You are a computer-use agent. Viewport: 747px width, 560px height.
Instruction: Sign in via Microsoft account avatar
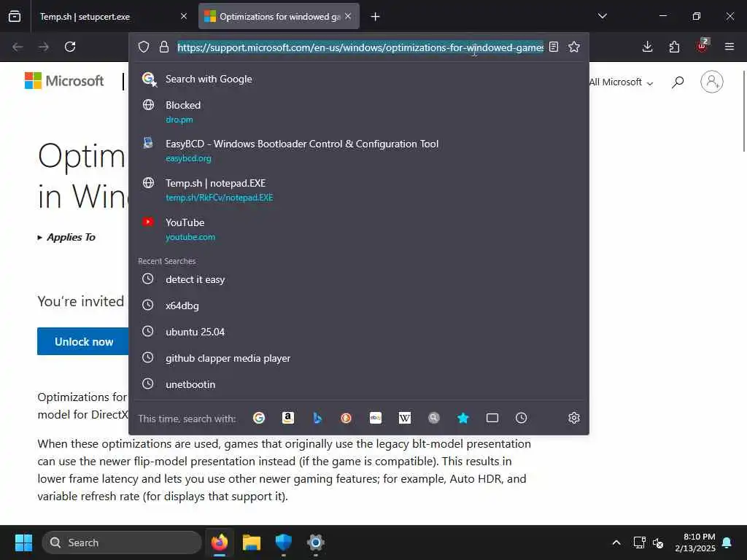[712, 82]
